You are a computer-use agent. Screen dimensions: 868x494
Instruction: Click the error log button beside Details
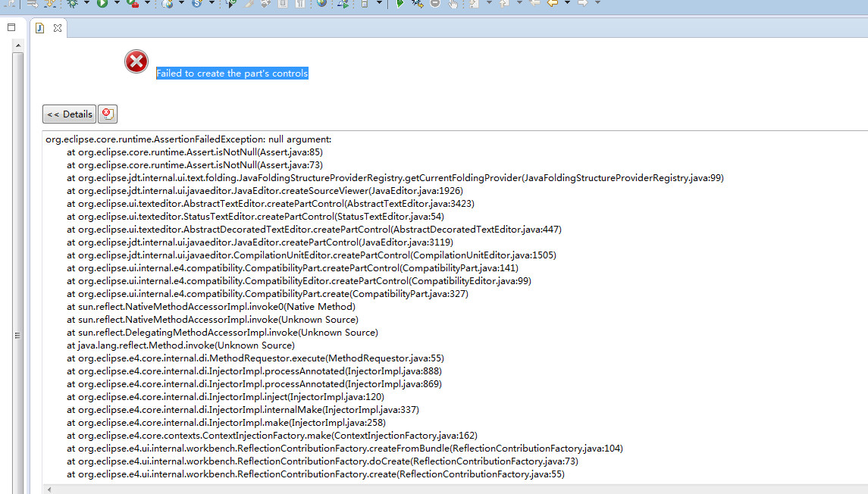click(108, 114)
